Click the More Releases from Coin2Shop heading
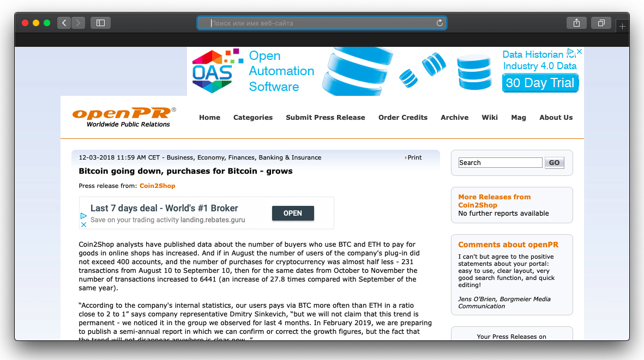Viewport: 644px width, 360px height. 495,201
